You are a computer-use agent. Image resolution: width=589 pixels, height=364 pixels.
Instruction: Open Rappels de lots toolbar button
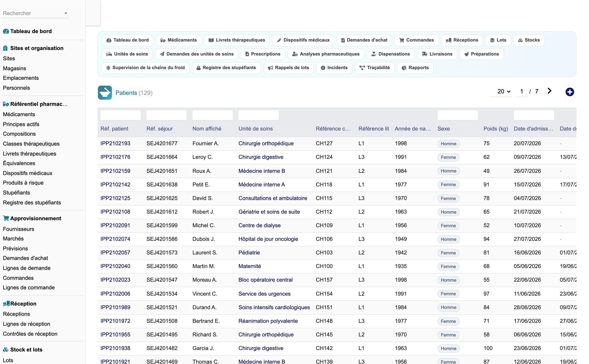click(288, 68)
